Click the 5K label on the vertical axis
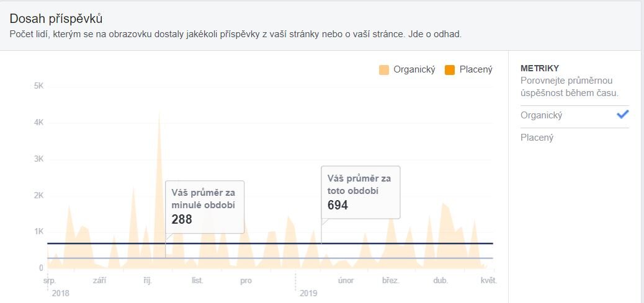The height and width of the screenshot is (303, 644). [x=38, y=86]
